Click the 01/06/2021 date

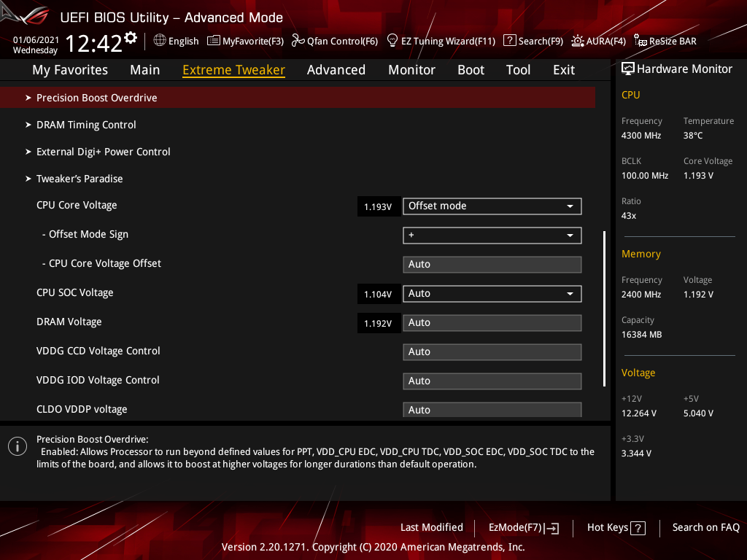[x=36, y=40]
